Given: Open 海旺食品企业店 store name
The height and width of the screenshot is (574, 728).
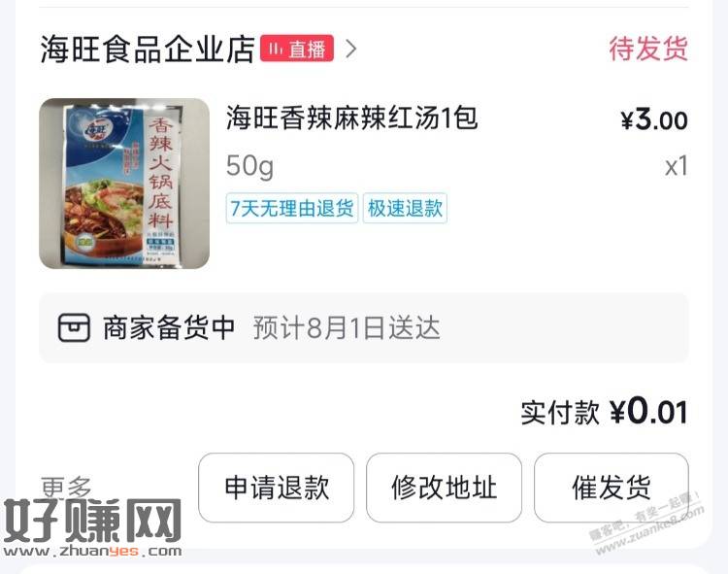Looking at the screenshot, I should [148, 49].
